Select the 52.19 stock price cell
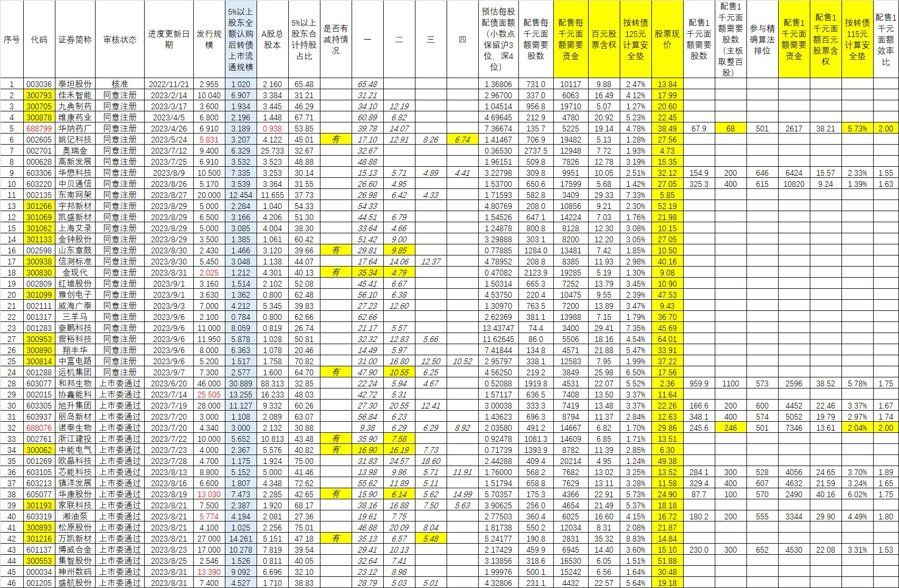 pos(667,206)
